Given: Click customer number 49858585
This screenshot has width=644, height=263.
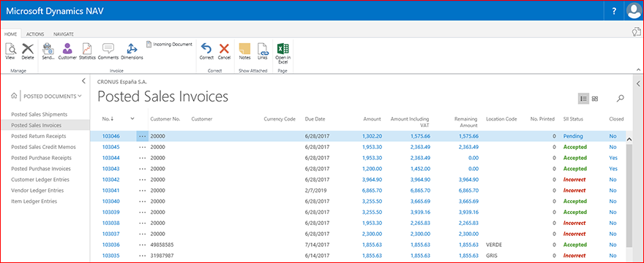Looking at the screenshot, I should point(162,245).
